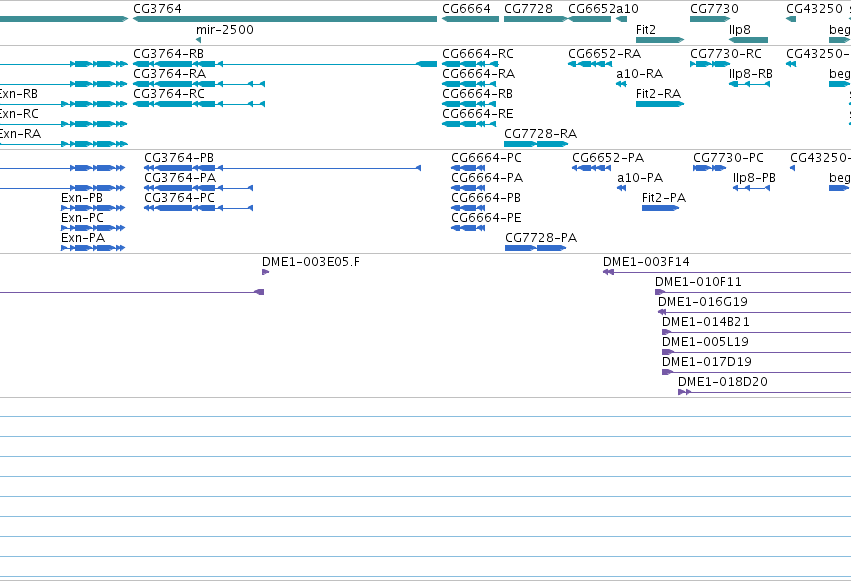The image size is (851, 581).
Task: Select protein CG7730-PC
Action: pyautogui.click(x=709, y=168)
